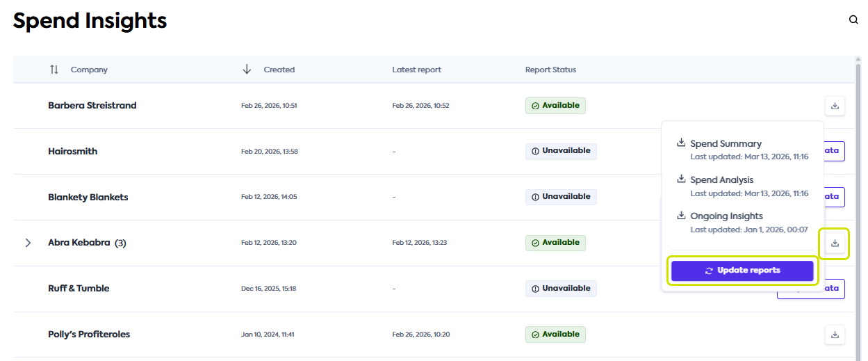This screenshot has width=868, height=361.
Task: Click Available status badge for Polly's Profiteroles
Action: click(555, 335)
